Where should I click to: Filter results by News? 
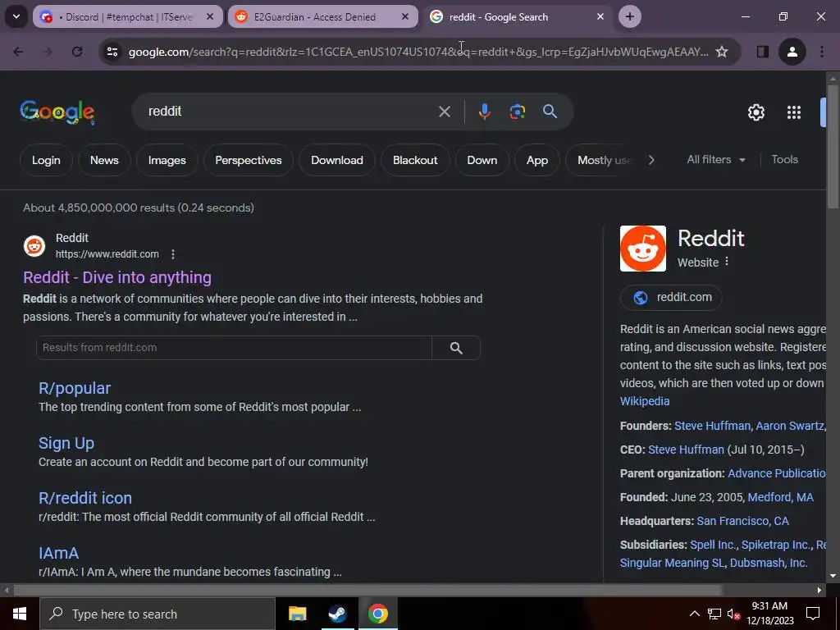tap(104, 160)
